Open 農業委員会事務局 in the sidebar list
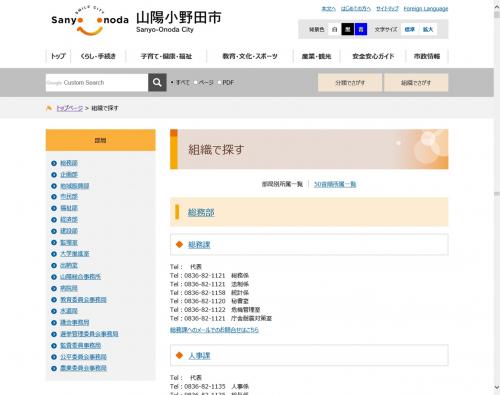Screen dimensions: 500x395 click(x=83, y=368)
